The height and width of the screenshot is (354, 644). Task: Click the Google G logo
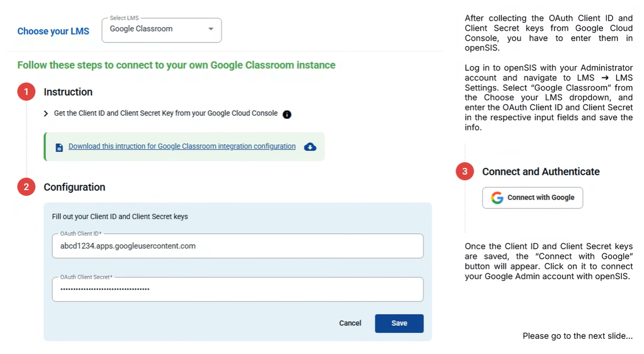[x=497, y=198]
